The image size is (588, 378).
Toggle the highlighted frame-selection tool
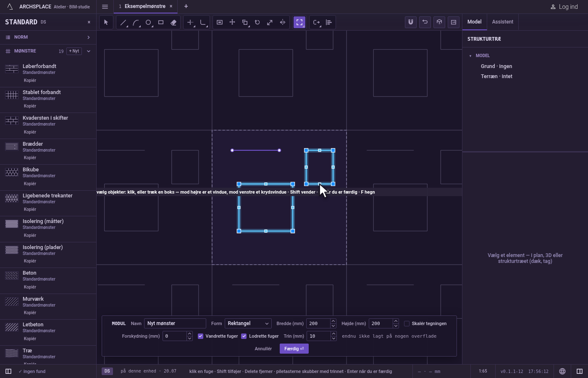click(299, 22)
